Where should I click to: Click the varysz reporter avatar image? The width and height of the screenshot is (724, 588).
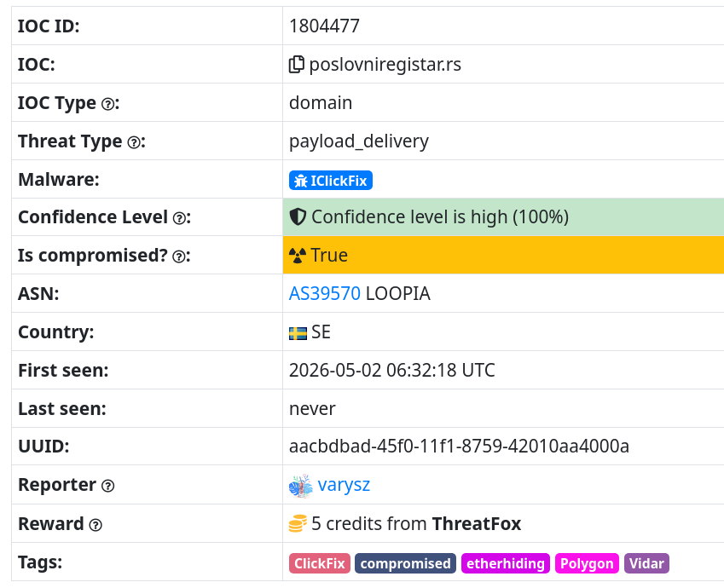tap(300, 486)
